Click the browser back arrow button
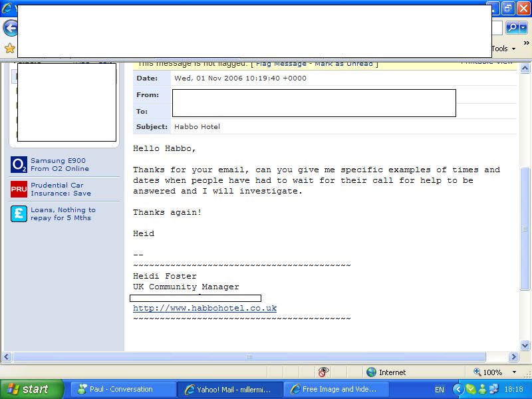Image resolution: width=532 pixels, height=399 pixels. coord(9,28)
